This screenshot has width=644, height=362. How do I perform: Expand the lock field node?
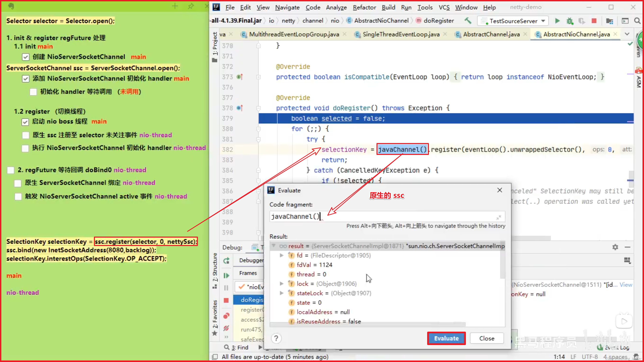(282, 284)
